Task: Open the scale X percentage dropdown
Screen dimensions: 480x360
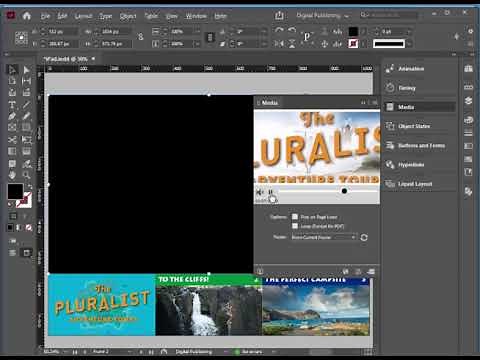Action: click(x=197, y=32)
